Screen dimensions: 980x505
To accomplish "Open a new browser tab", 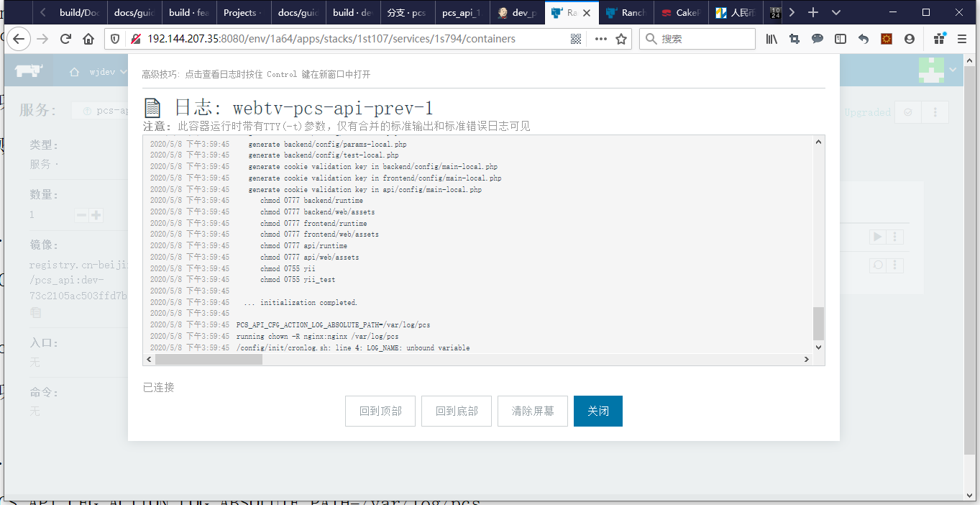I will [x=813, y=12].
